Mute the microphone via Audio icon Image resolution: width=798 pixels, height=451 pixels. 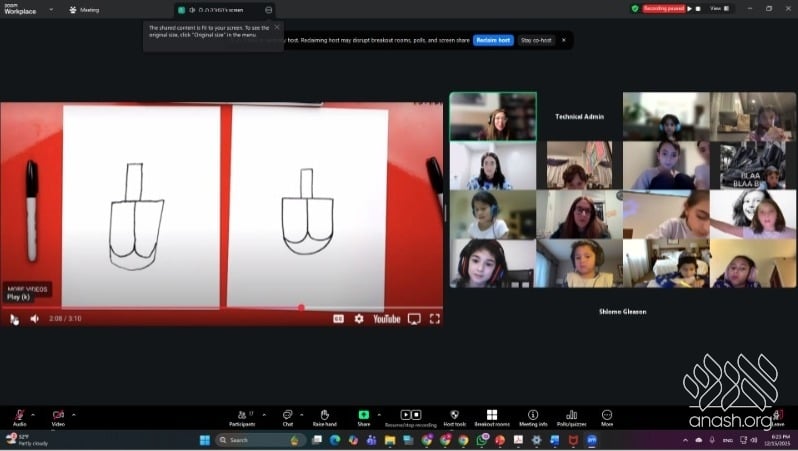(19, 414)
